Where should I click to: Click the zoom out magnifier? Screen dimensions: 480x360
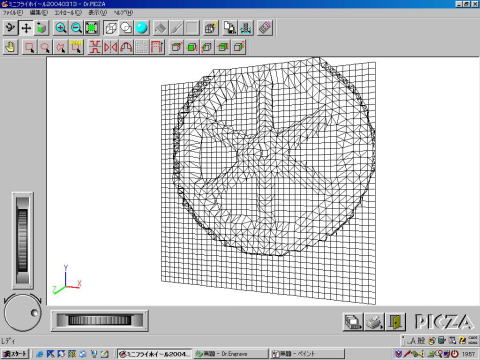click(x=76, y=28)
